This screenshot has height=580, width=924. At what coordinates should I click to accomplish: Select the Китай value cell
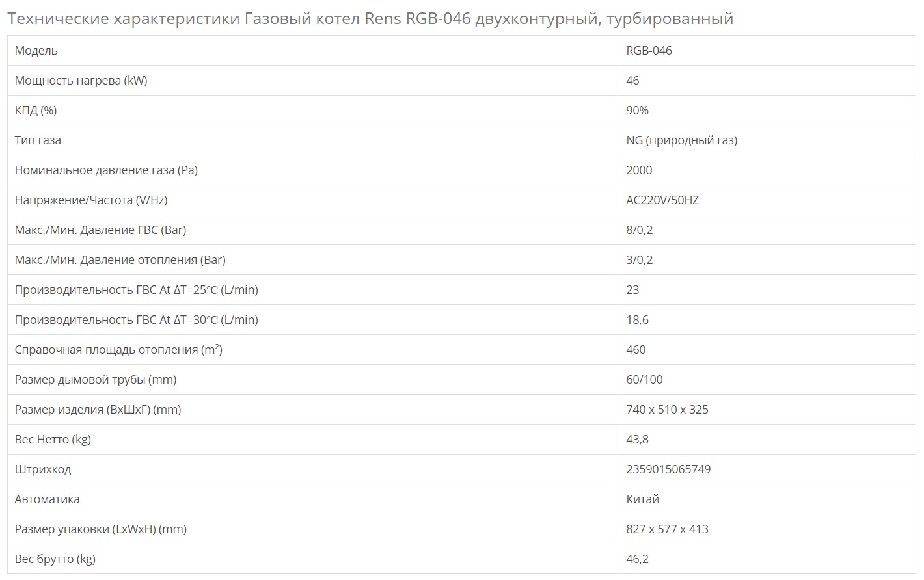coord(642,499)
